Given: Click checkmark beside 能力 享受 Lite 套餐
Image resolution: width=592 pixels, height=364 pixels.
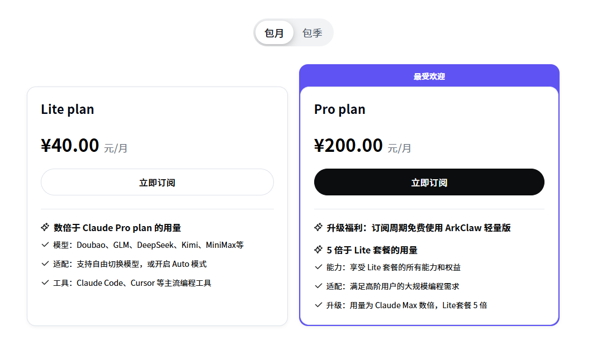Looking at the screenshot, I should [319, 267].
